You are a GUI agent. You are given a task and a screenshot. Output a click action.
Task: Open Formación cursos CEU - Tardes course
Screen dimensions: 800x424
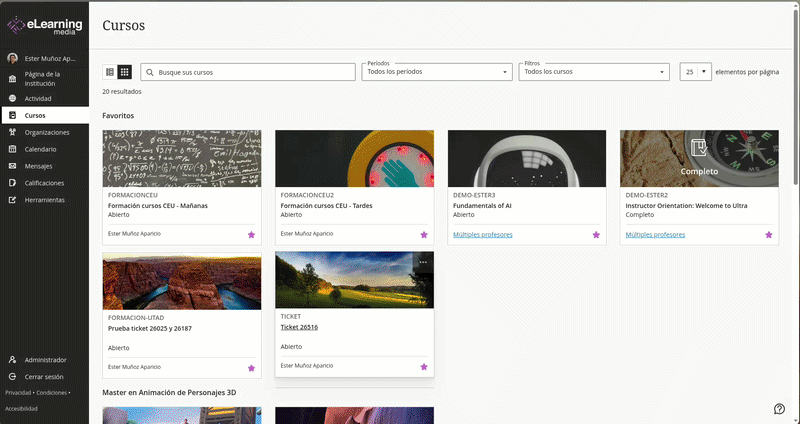(x=327, y=206)
